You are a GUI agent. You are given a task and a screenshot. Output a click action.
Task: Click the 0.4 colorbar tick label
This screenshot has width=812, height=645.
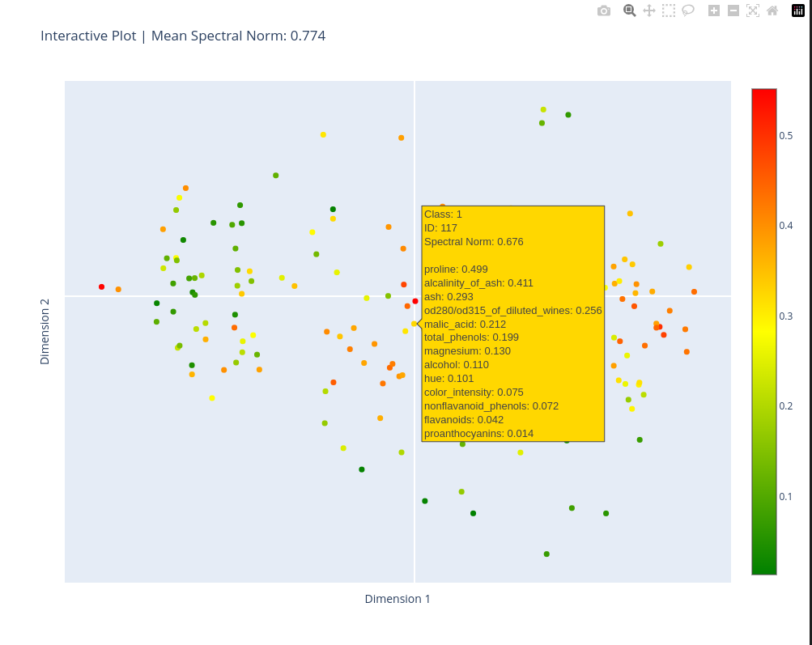785,226
